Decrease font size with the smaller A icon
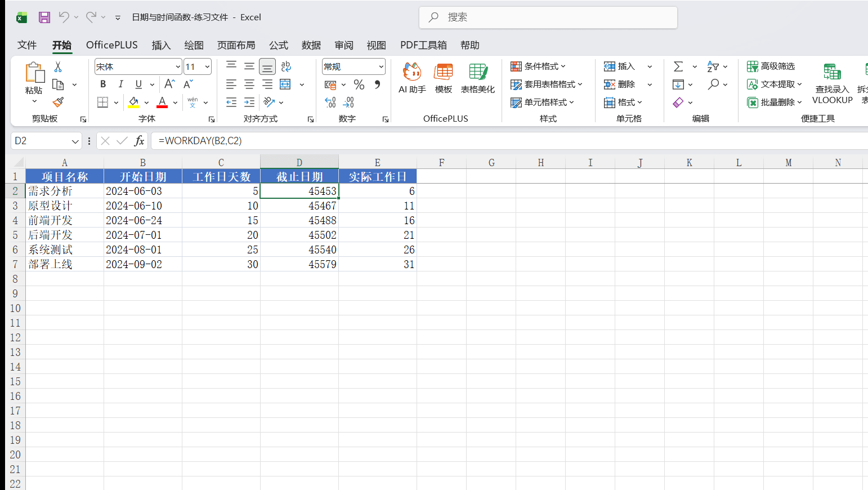Screen dimensions: 868x490 (x=189, y=84)
